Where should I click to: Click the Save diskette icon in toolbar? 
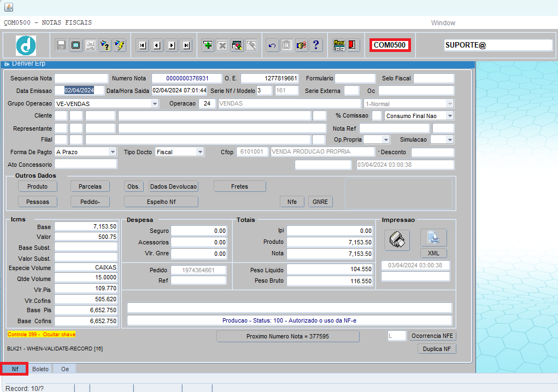click(x=62, y=45)
